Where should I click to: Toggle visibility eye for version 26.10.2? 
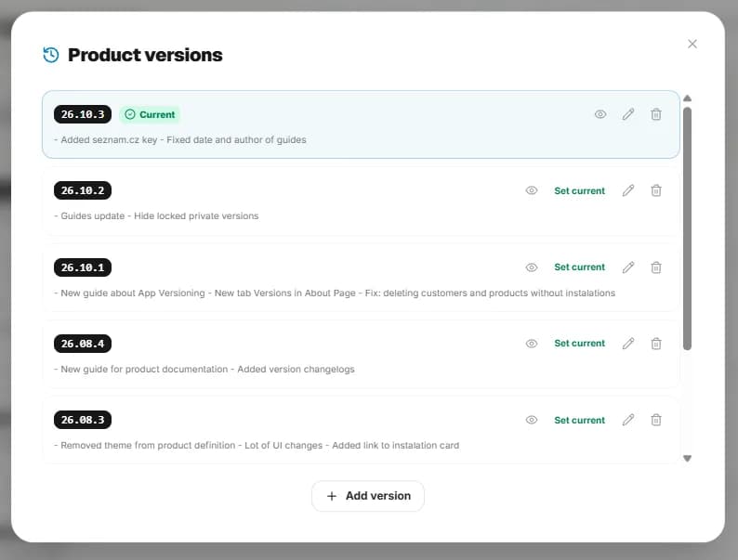pos(532,190)
